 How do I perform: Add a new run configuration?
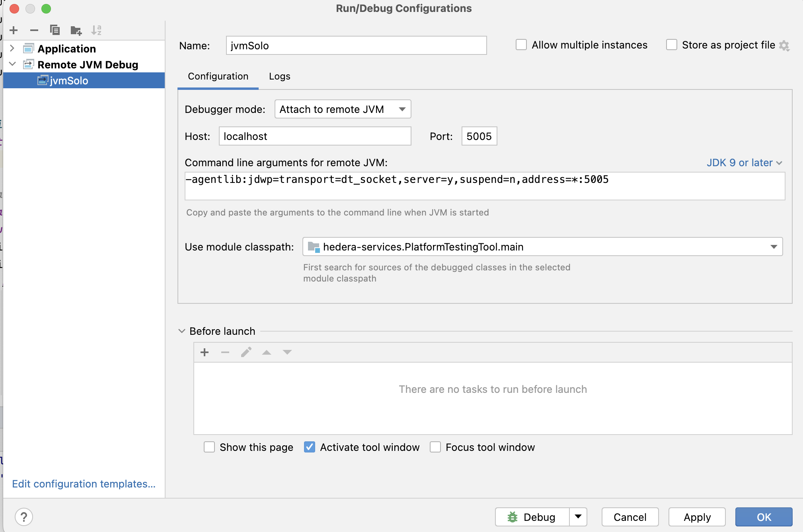click(x=14, y=30)
